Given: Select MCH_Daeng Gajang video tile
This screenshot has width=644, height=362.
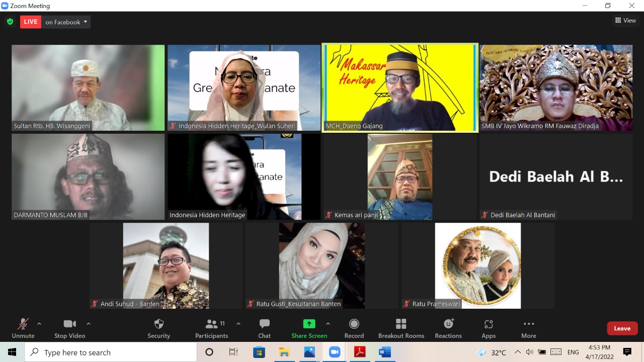Looking at the screenshot, I should [x=400, y=88].
